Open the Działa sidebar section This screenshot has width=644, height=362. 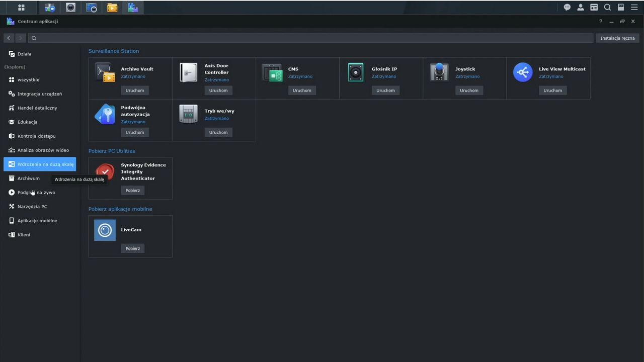[40, 54]
